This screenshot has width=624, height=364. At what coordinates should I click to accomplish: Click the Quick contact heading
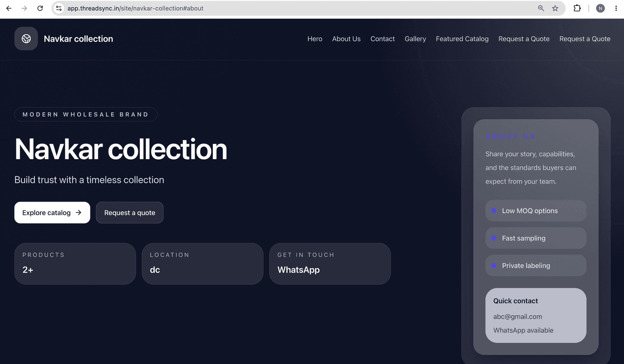point(515,301)
